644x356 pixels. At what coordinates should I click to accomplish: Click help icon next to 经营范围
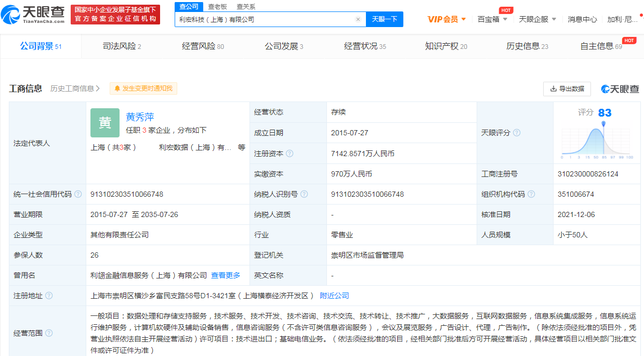(49, 333)
